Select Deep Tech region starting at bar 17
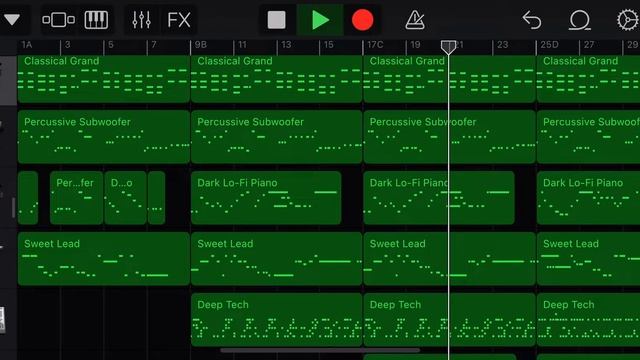The image size is (640, 360). pyautogui.click(x=449, y=320)
